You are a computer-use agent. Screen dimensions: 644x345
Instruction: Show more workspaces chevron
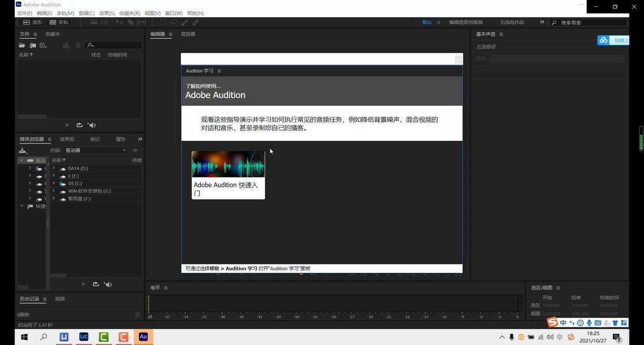point(542,22)
